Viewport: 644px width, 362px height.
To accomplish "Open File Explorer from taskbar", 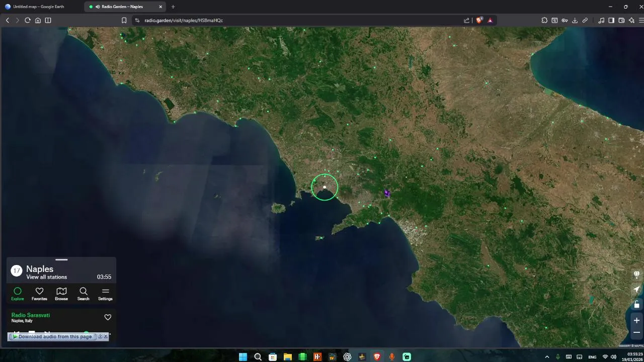I will coord(287,357).
